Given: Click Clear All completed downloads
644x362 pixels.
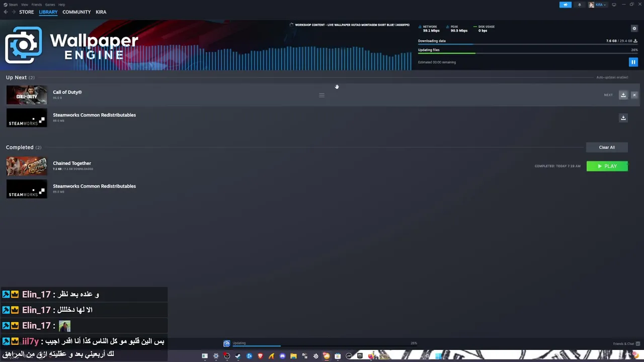Looking at the screenshot, I should click(x=607, y=147).
